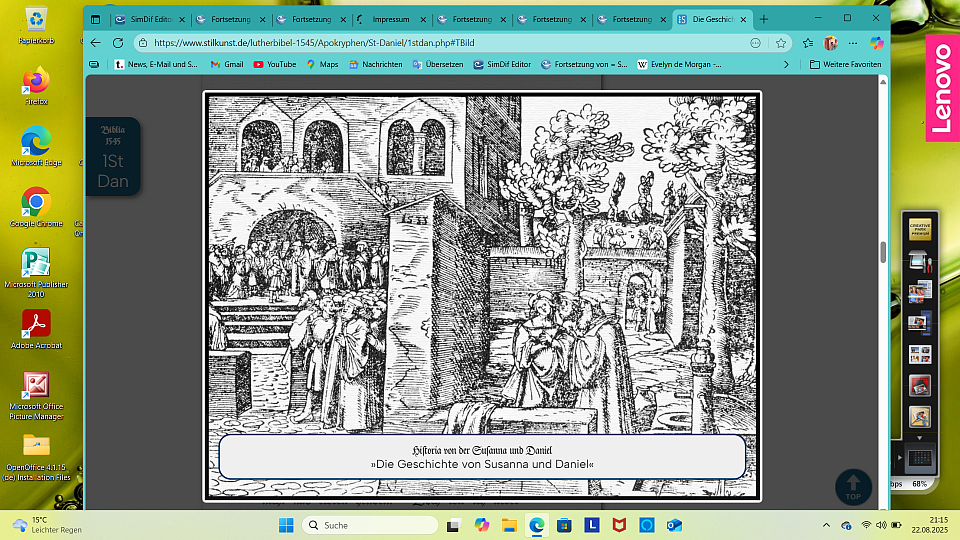
Task: Reload the page with the refresh icon
Action: (x=118, y=43)
